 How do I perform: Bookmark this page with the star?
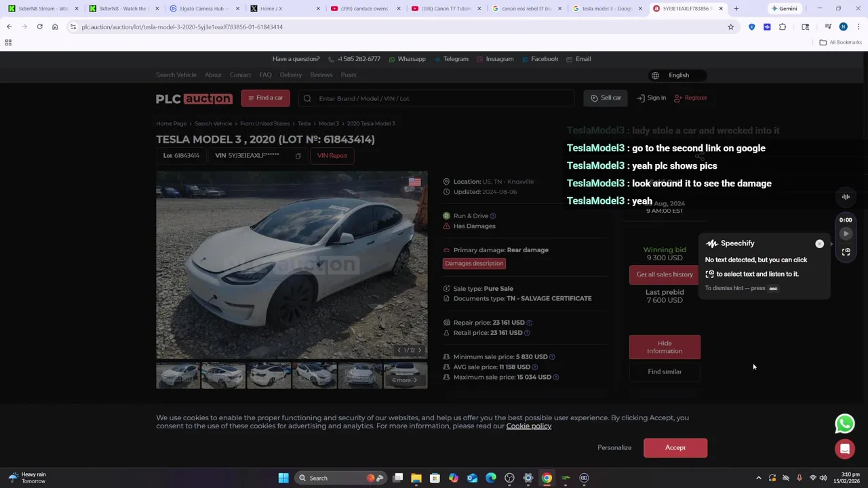[730, 26]
